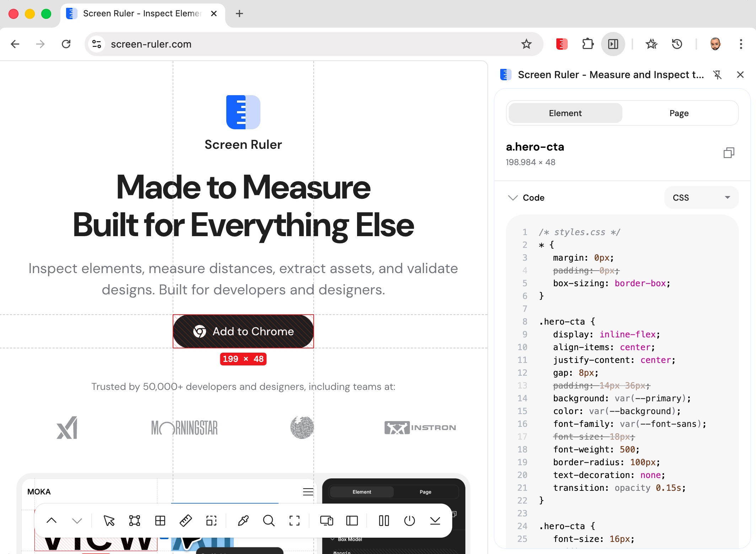Click the a.hero-cta element name
The image size is (756, 554).
(535, 147)
